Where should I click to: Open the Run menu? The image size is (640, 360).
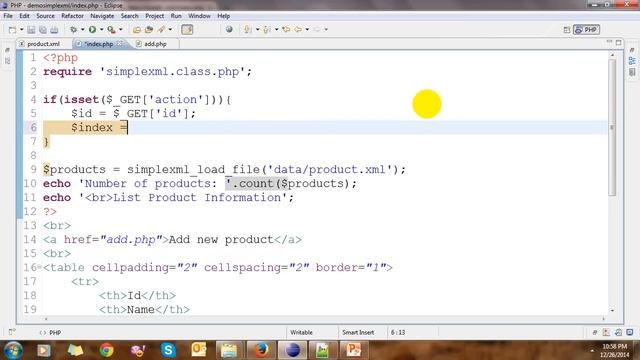[x=176, y=16]
